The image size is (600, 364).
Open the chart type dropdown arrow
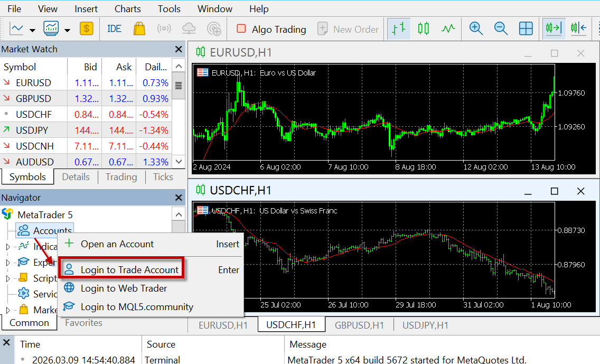pos(33,30)
